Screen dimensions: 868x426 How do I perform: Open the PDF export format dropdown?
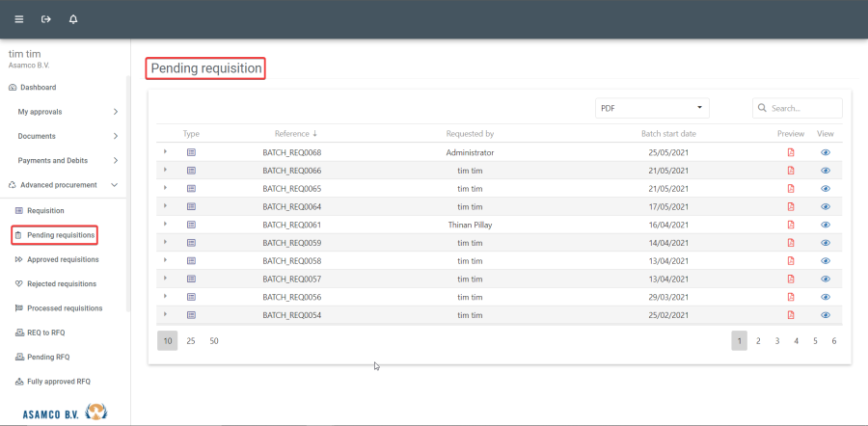click(x=652, y=108)
